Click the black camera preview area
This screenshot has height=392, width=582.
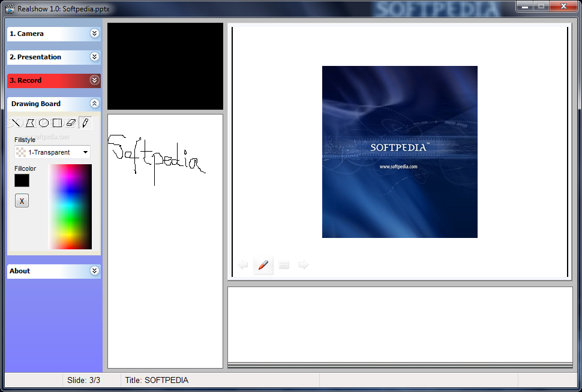pos(165,67)
